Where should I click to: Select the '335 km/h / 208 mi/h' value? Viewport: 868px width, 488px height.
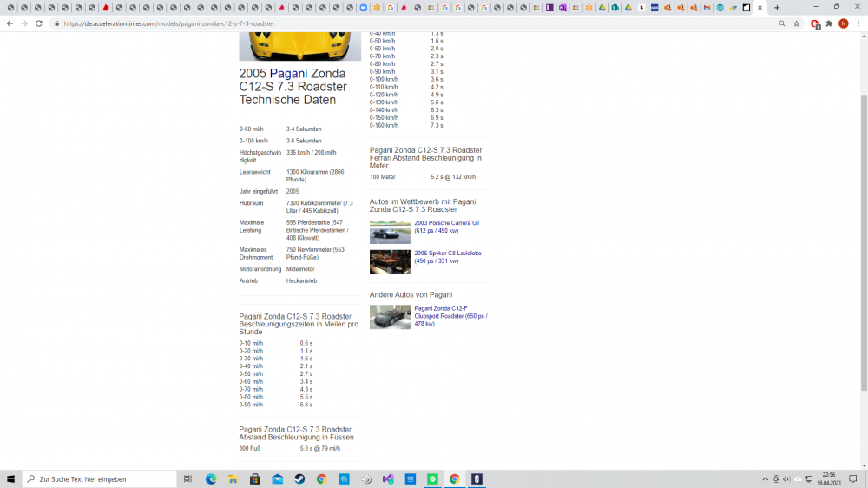pyautogui.click(x=311, y=152)
